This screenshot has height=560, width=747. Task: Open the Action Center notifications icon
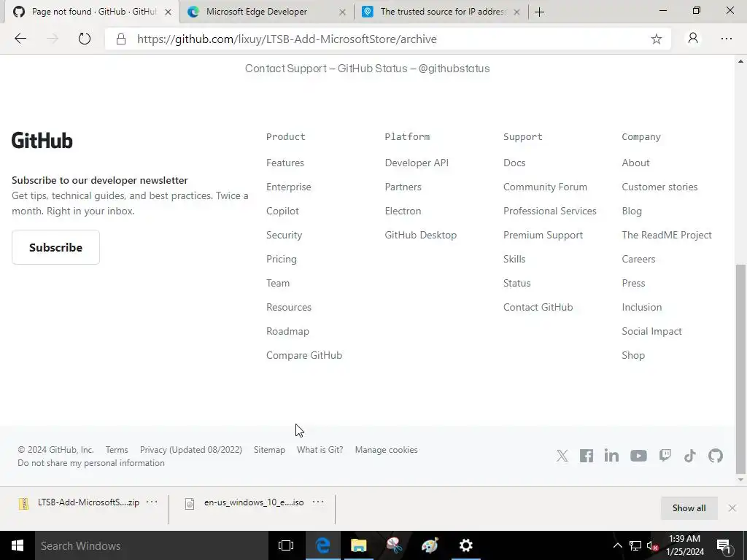[724, 545]
